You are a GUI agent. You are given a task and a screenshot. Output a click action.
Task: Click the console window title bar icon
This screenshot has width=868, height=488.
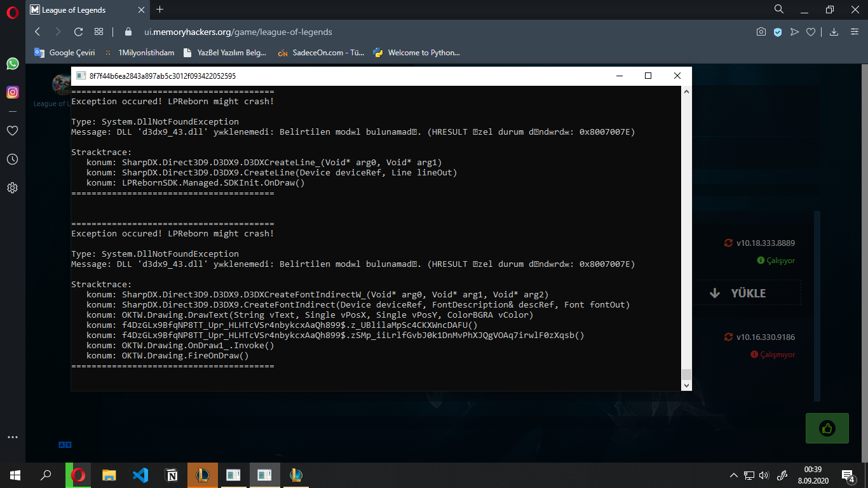(x=81, y=76)
